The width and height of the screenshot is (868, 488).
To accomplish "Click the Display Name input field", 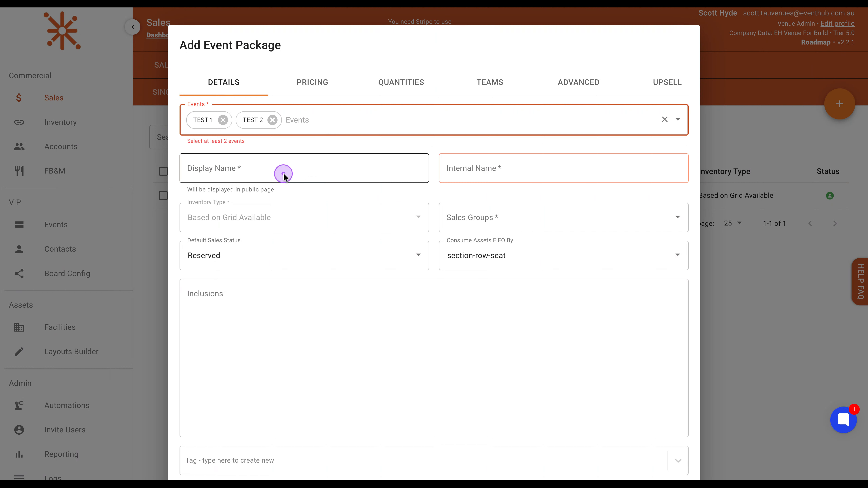I will pyautogui.click(x=304, y=168).
